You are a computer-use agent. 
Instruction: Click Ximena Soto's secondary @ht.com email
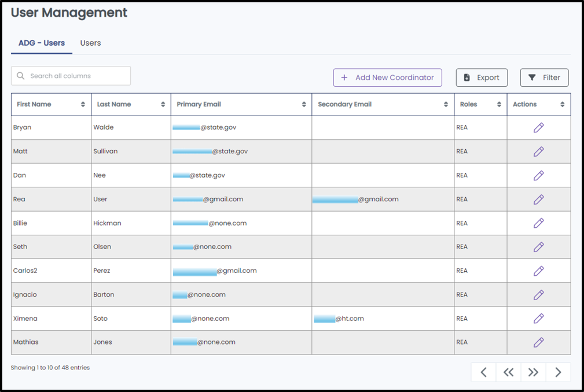point(339,319)
